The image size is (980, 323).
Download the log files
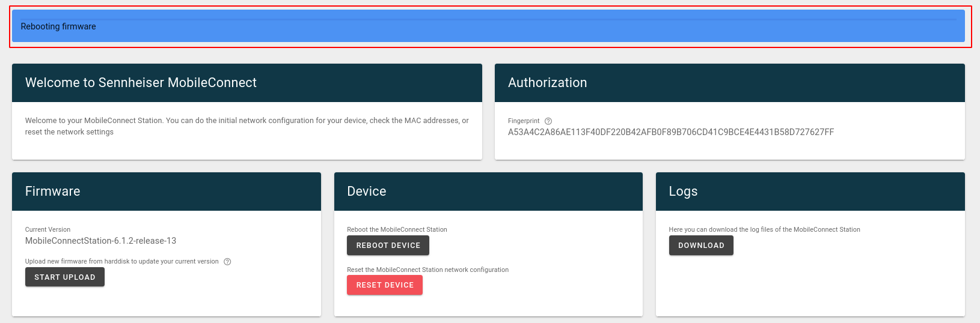(x=701, y=245)
